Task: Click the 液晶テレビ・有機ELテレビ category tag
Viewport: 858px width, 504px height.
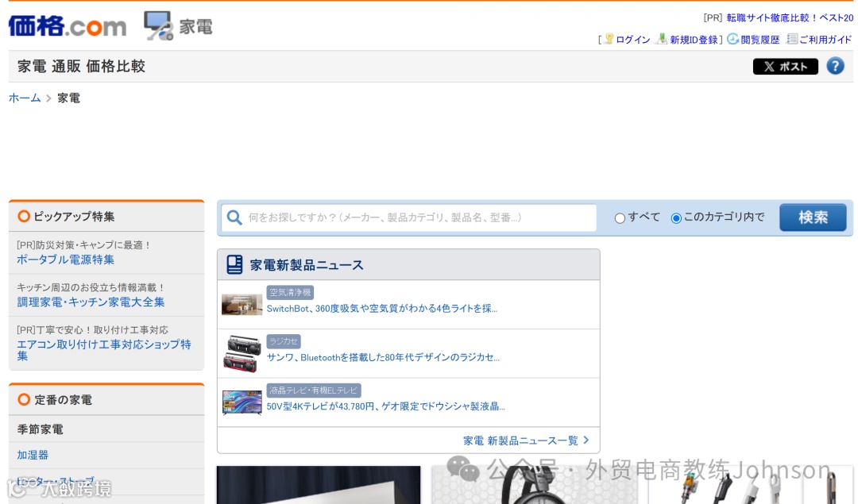Action: [314, 391]
